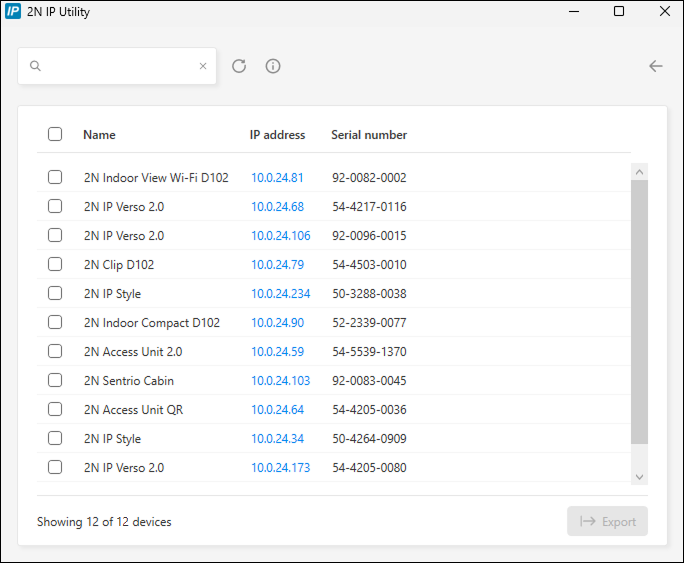
Task: Select serial number 92-0082-0002
Action: [x=369, y=177]
